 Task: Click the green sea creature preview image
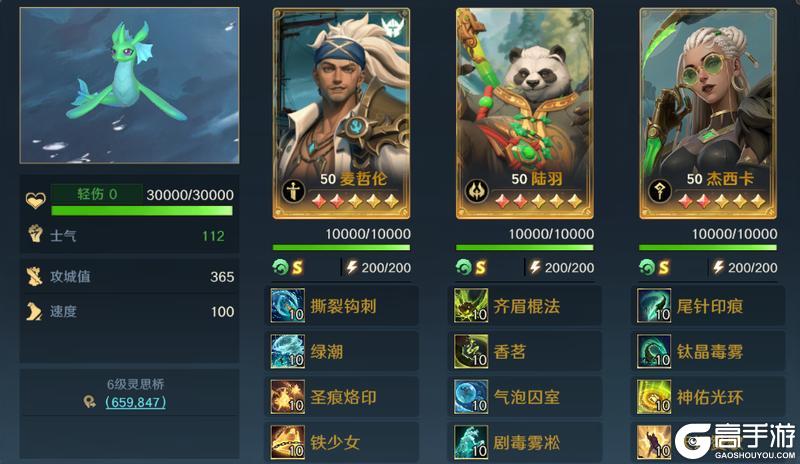tap(129, 85)
